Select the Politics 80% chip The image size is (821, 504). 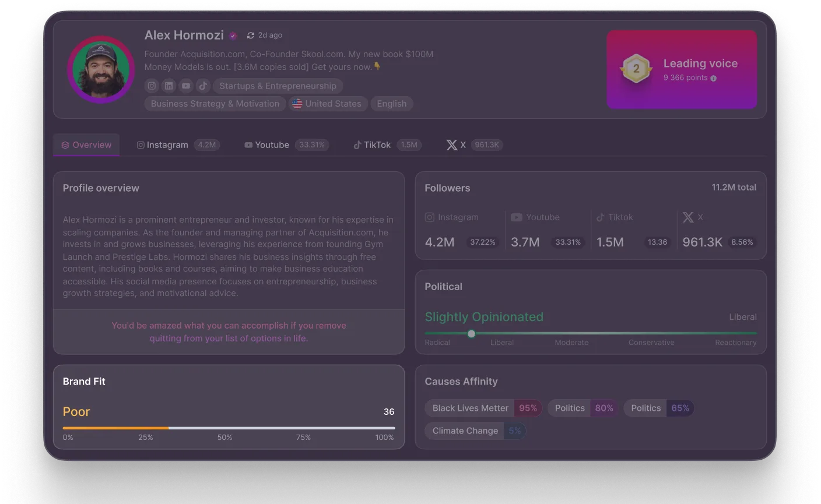[583, 408]
